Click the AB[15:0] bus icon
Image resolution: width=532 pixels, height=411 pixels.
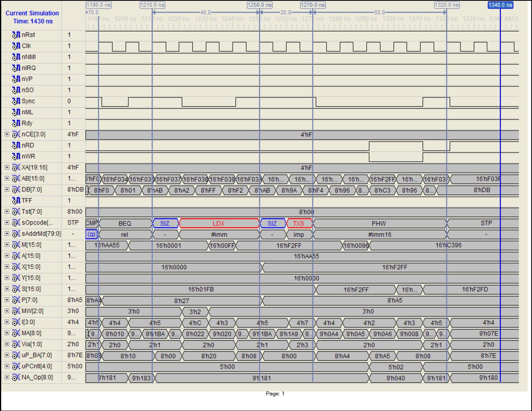pos(16,179)
